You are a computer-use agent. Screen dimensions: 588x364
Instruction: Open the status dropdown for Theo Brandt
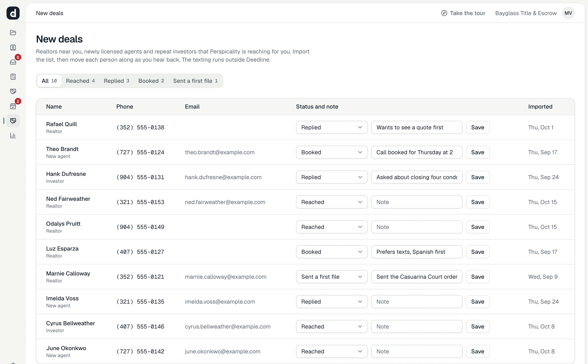pos(332,152)
